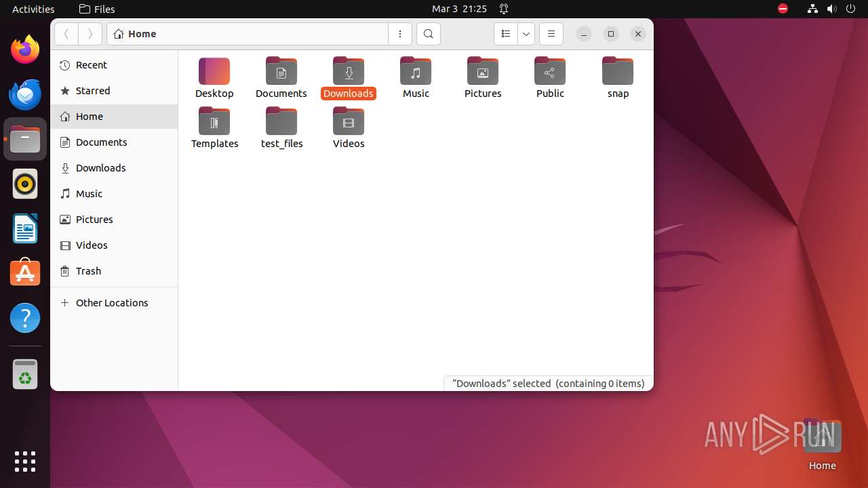Image resolution: width=868 pixels, height=488 pixels.
Task: Open the Home desktop icon
Action: coord(822,444)
